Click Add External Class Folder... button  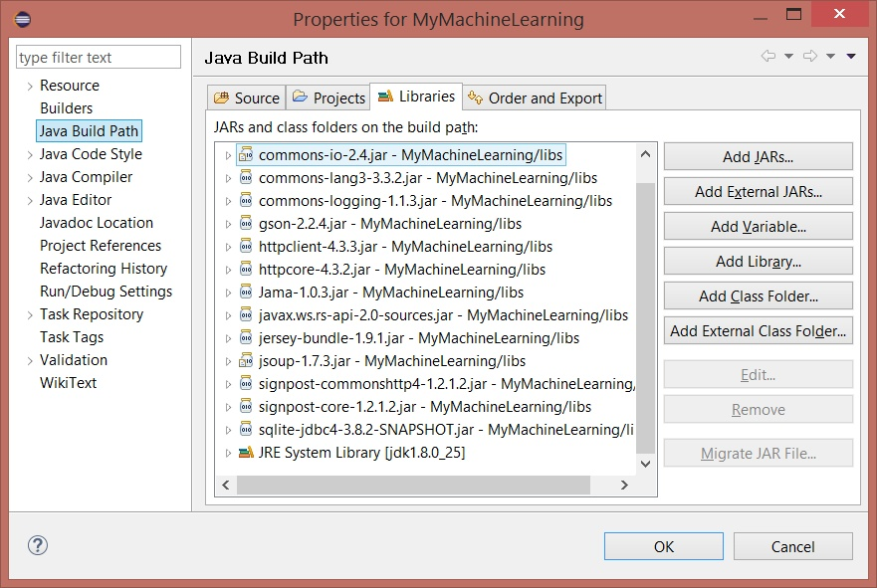click(x=758, y=331)
